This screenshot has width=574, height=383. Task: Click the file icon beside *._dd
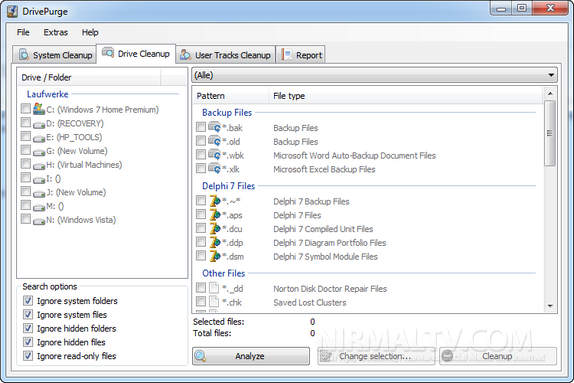[x=214, y=288]
